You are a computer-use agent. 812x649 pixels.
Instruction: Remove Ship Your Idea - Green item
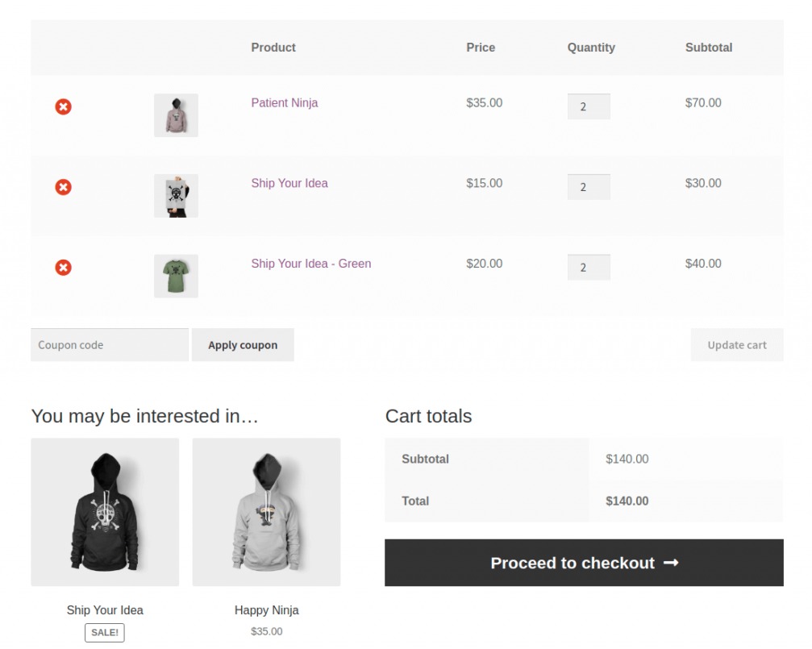[63, 268]
